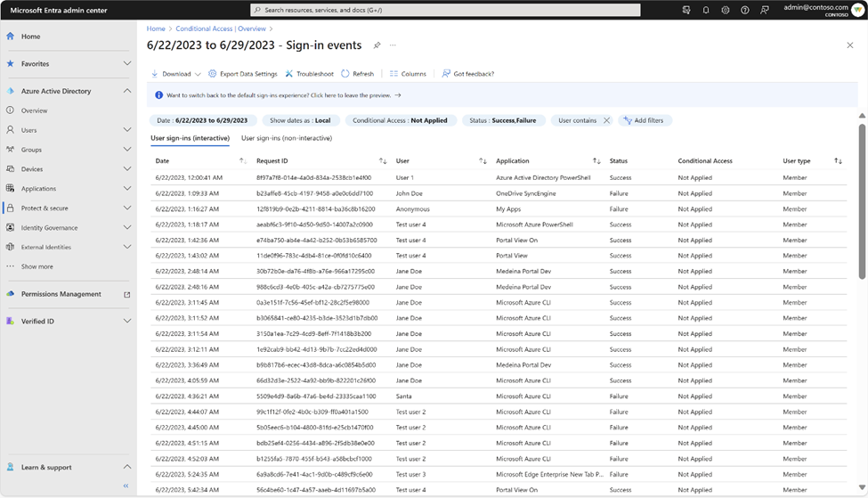The height and width of the screenshot is (498, 868).
Task: Click the Learn & support icon
Action: (10, 468)
